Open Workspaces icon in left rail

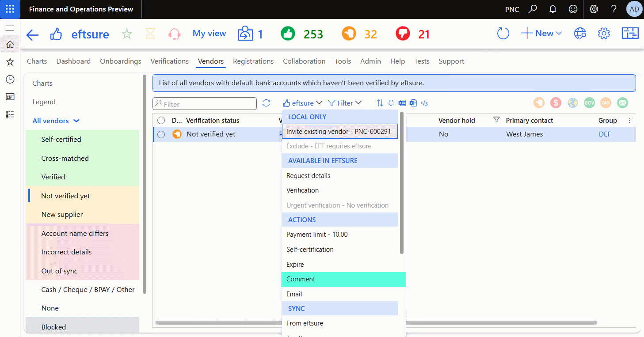(10, 97)
